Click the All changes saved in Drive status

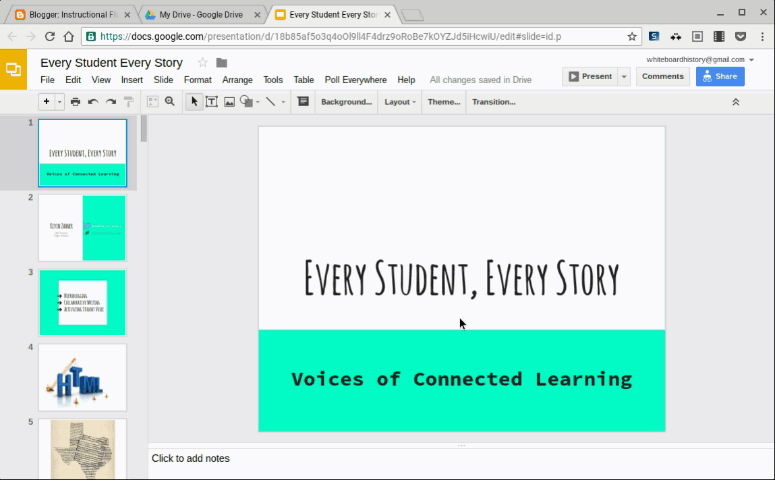pyautogui.click(x=480, y=80)
